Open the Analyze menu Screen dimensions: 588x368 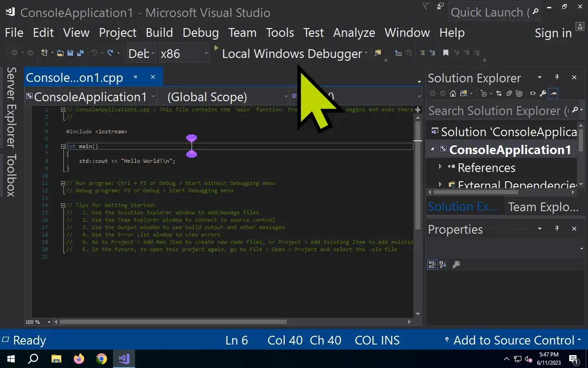(354, 33)
